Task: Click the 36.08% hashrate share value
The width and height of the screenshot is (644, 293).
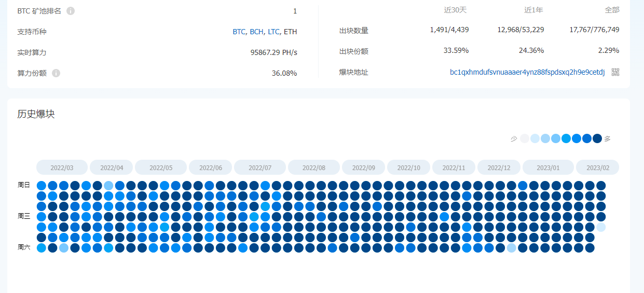Action: click(x=284, y=73)
